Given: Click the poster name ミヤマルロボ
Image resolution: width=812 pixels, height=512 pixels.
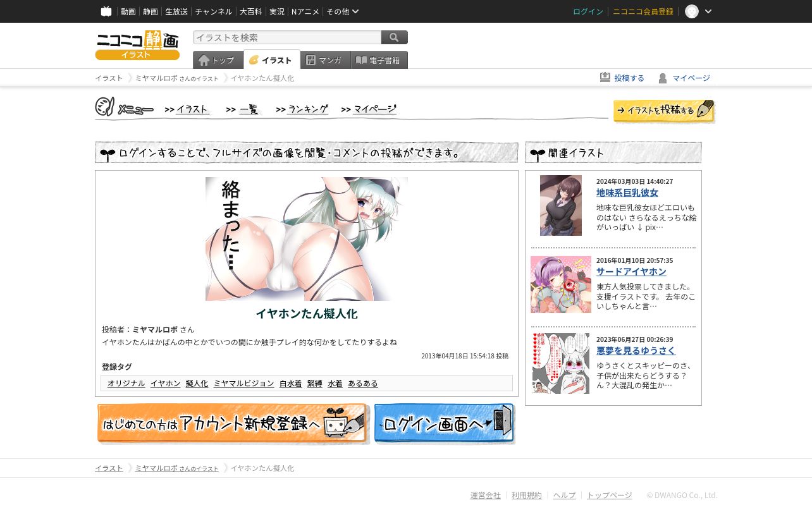Looking at the screenshot, I should pyautogui.click(x=155, y=329).
